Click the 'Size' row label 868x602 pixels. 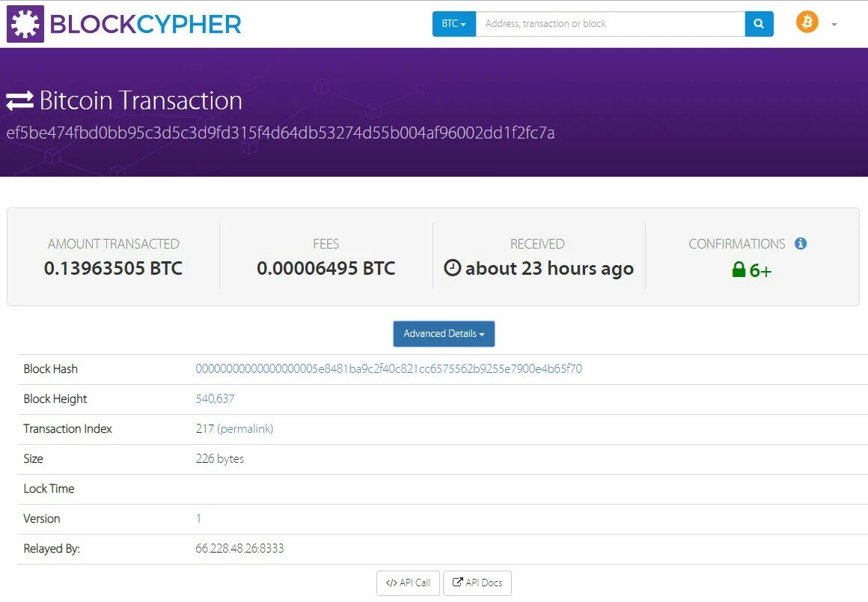33,458
